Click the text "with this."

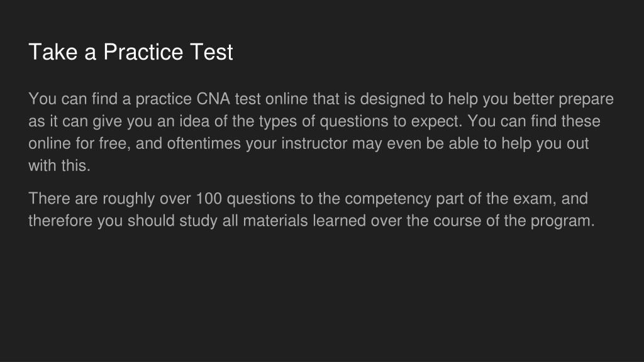point(60,166)
